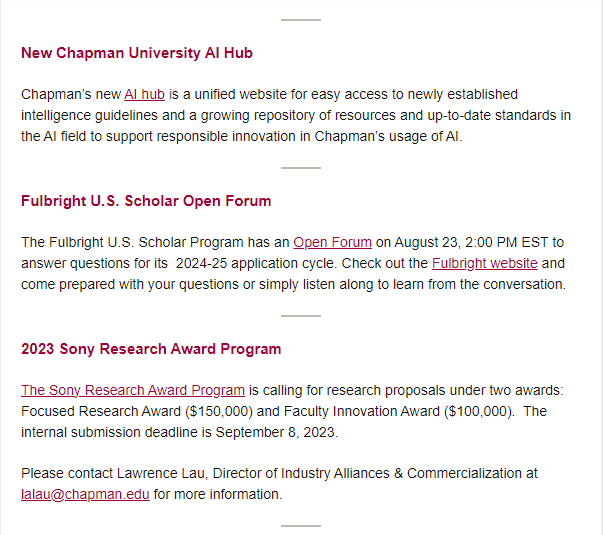Viewport: 603px width, 535px height.
Task: Click the divider above the AI Hub heading
Action: tap(301, 20)
